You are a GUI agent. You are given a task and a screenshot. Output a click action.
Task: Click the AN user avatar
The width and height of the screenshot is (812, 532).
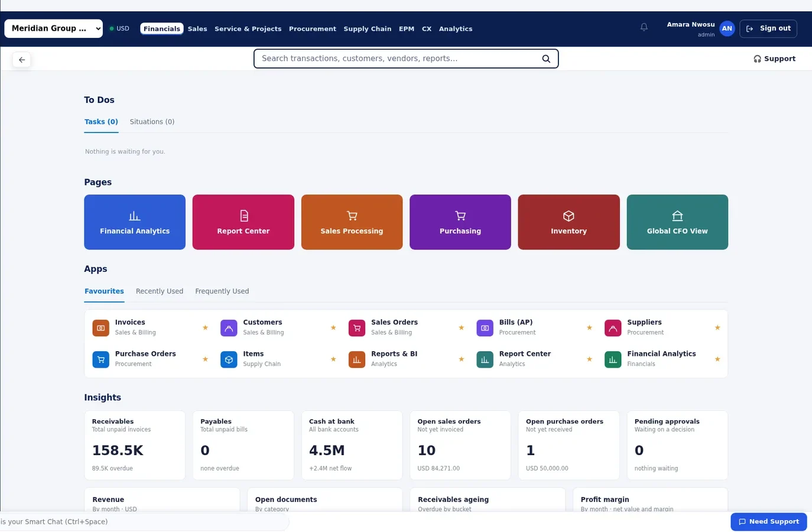[727, 28]
